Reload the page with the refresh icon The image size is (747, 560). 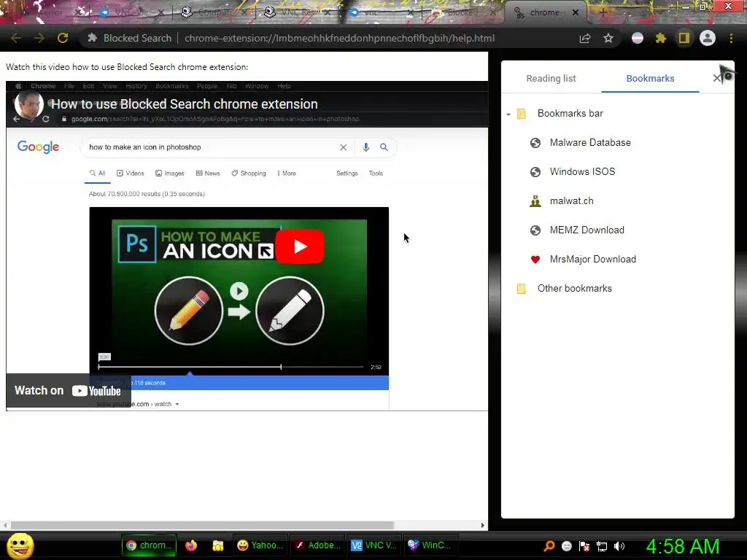click(63, 38)
